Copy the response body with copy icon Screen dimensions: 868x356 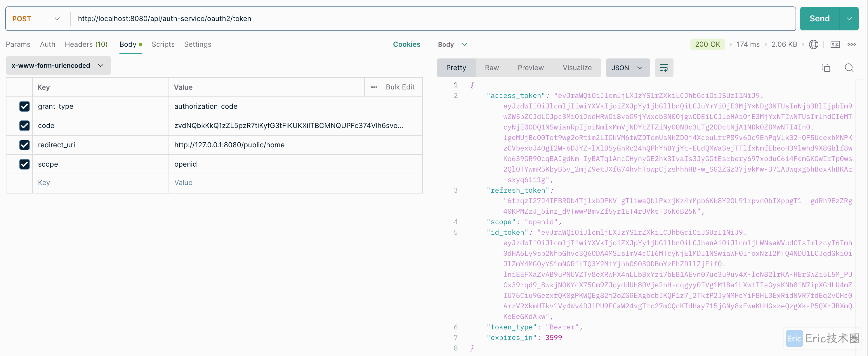coord(826,68)
